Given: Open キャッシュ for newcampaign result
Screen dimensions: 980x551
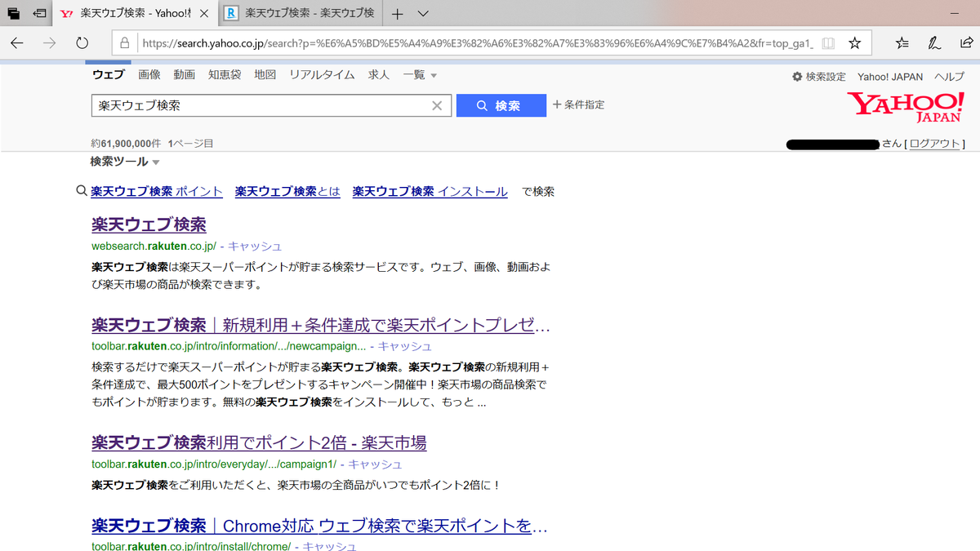Looking at the screenshot, I should coord(405,346).
